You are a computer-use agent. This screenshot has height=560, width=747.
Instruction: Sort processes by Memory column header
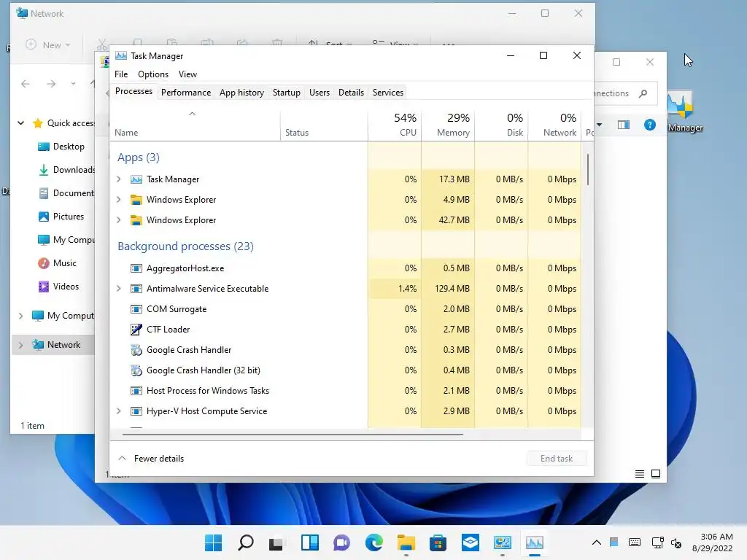[x=448, y=125]
